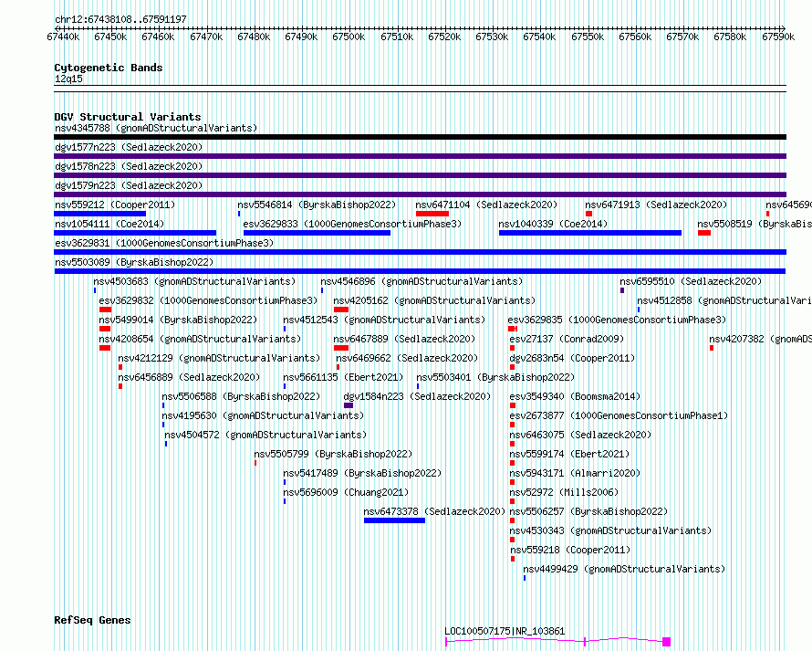Open dgv1577n223 (Sedlazeck2020) variant label

[x=129, y=147]
